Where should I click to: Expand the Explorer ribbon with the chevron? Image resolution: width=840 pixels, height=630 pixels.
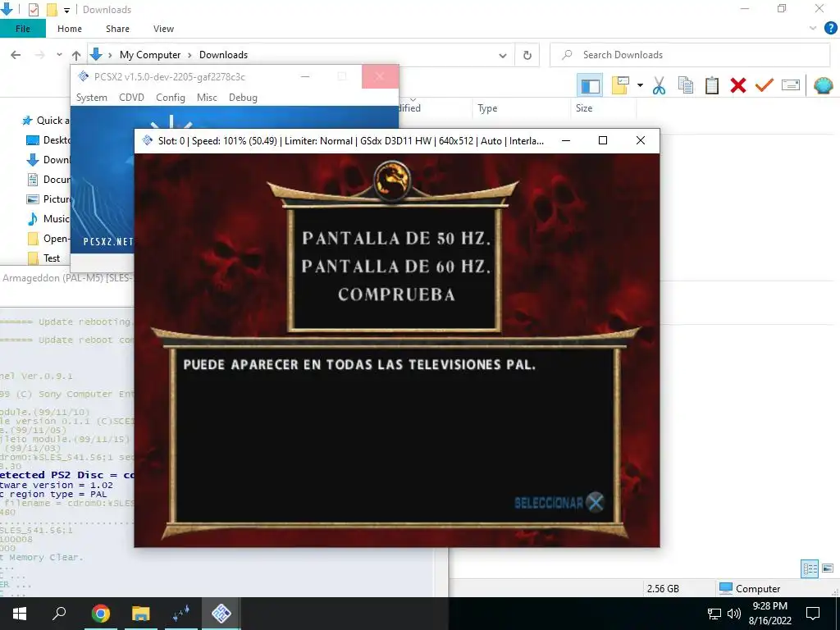(813, 29)
